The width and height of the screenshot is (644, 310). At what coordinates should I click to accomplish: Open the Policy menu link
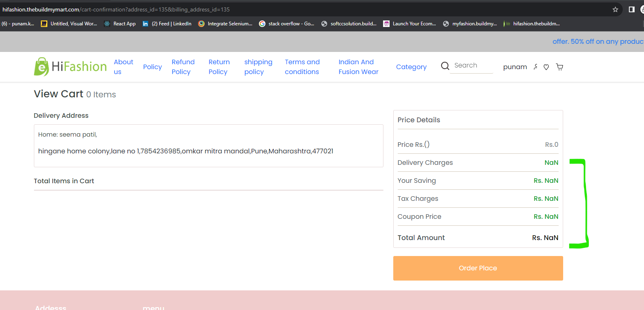152,67
